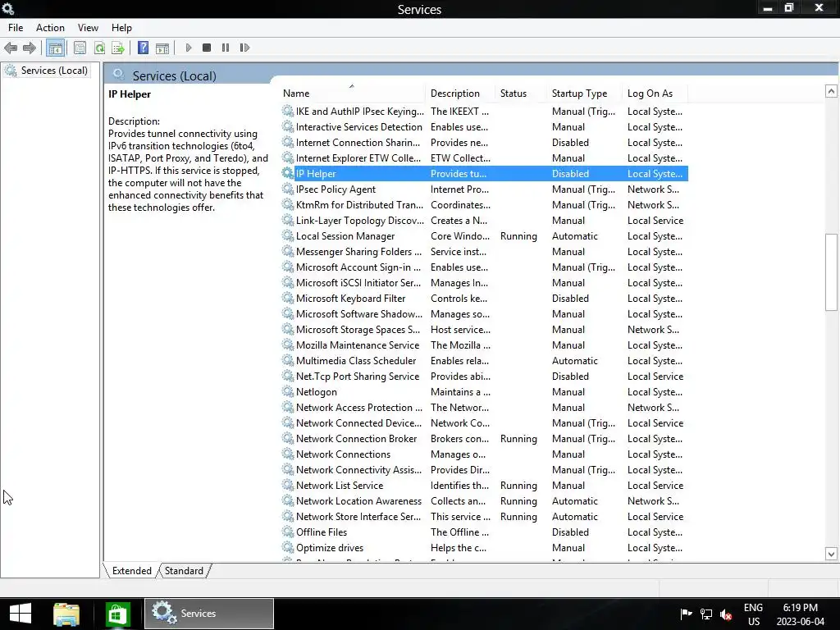This screenshot has width=840, height=630.
Task: Select Interactive Services Detection service
Action: [x=484, y=127]
